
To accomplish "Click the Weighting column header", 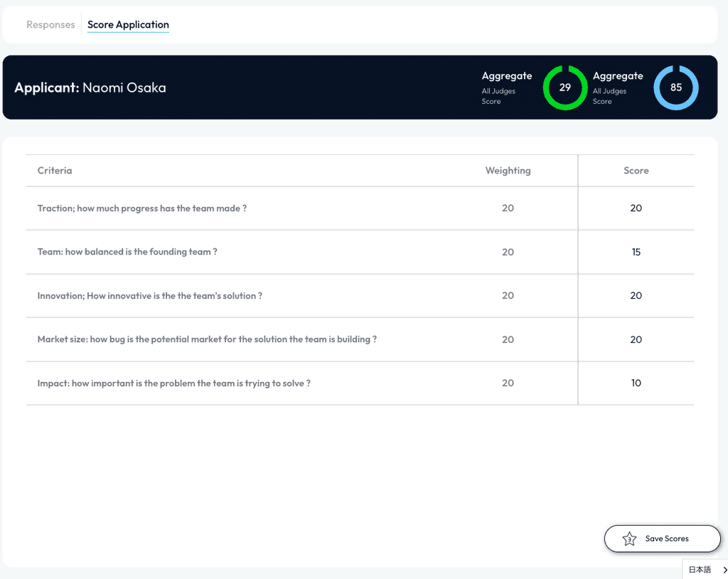I will tap(508, 171).
